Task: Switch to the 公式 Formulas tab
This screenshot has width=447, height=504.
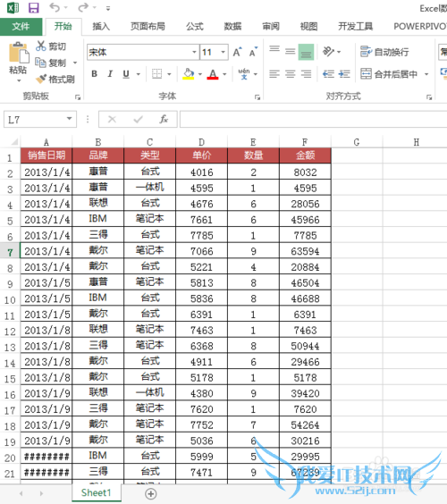Action: [195, 26]
